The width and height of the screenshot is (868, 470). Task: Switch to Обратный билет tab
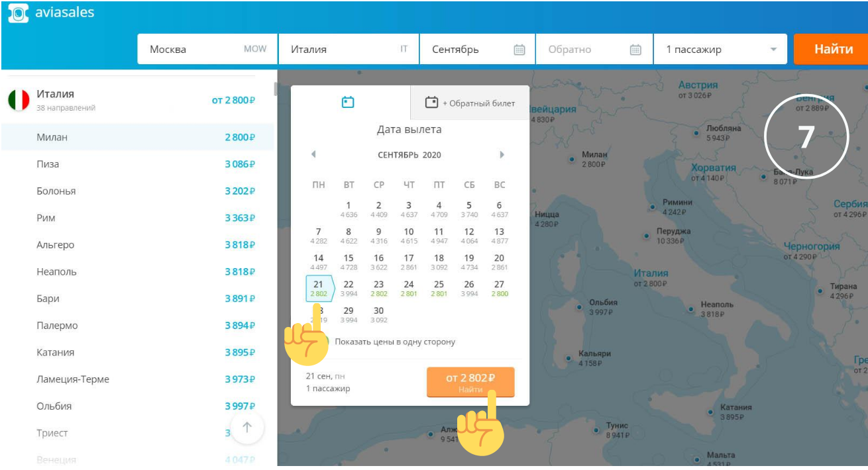coord(470,103)
